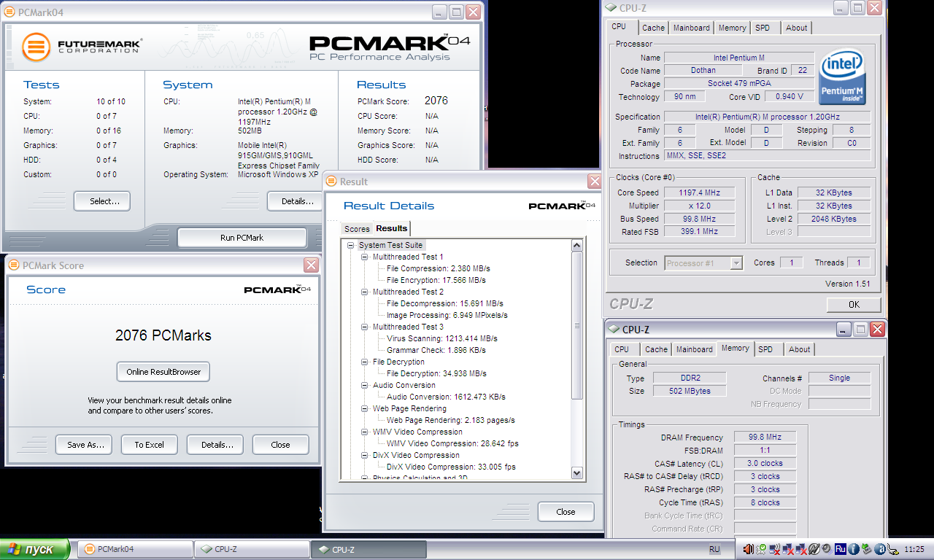Switch to PCMark04 from the taskbar

coord(135,549)
